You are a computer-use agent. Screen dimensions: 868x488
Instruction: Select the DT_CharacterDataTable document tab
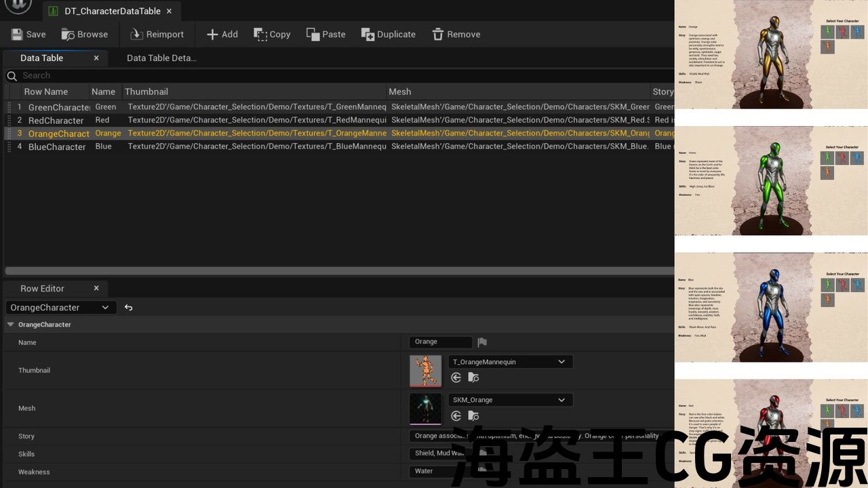click(x=112, y=12)
